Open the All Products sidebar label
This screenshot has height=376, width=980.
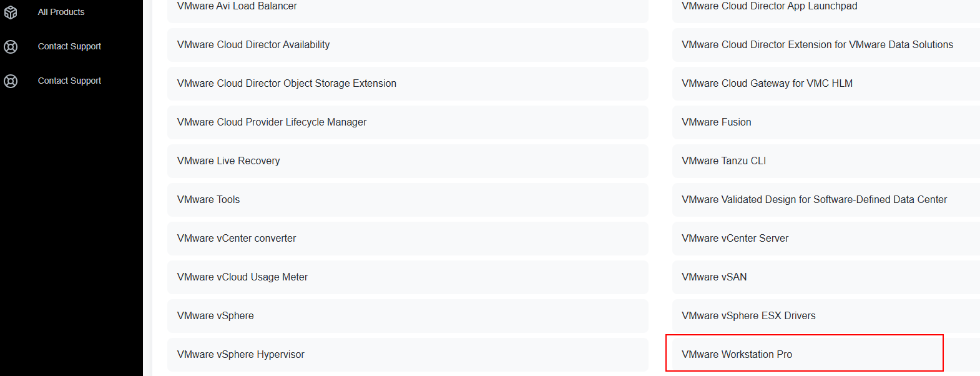coord(61,12)
